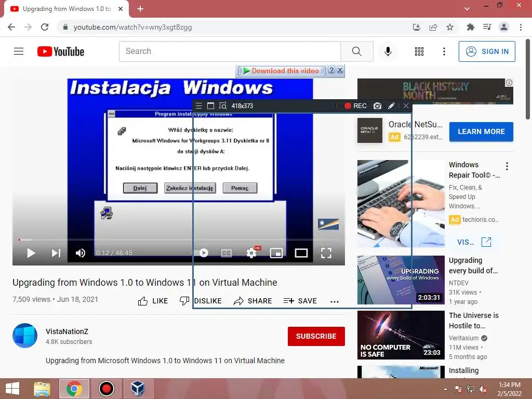Screen dimensions: 532x399
Task: Open Windows Repair Tool ad thumbnail
Action: click(x=401, y=204)
